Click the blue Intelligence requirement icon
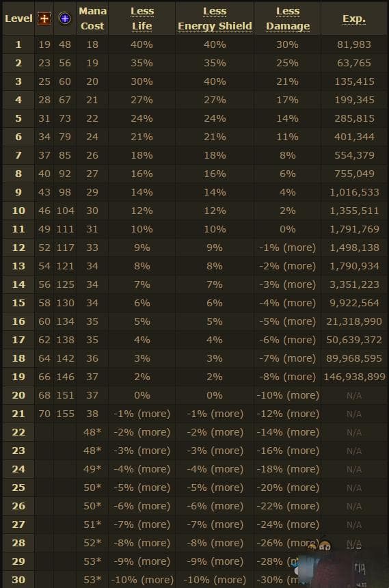This screenshot has height=588, width=389. 64,18
